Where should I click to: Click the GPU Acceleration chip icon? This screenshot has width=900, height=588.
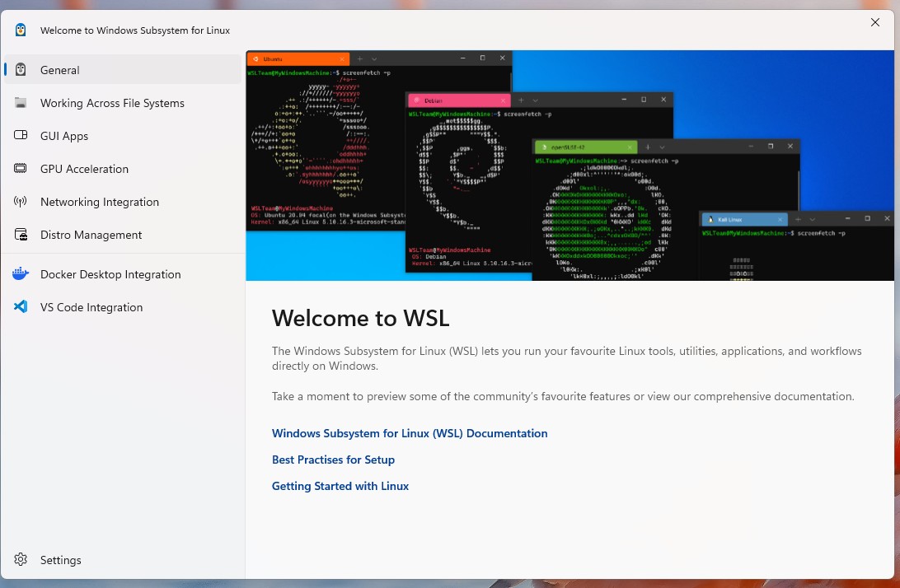click(21, 169)
